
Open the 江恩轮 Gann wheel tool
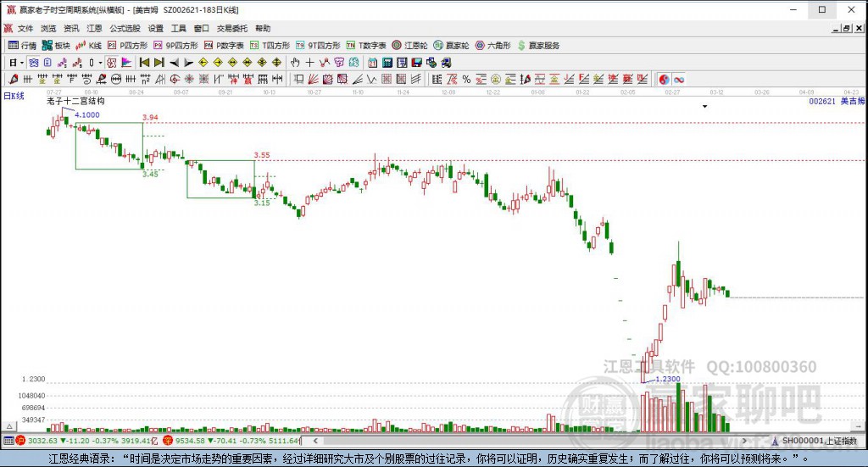pos(409,46)
